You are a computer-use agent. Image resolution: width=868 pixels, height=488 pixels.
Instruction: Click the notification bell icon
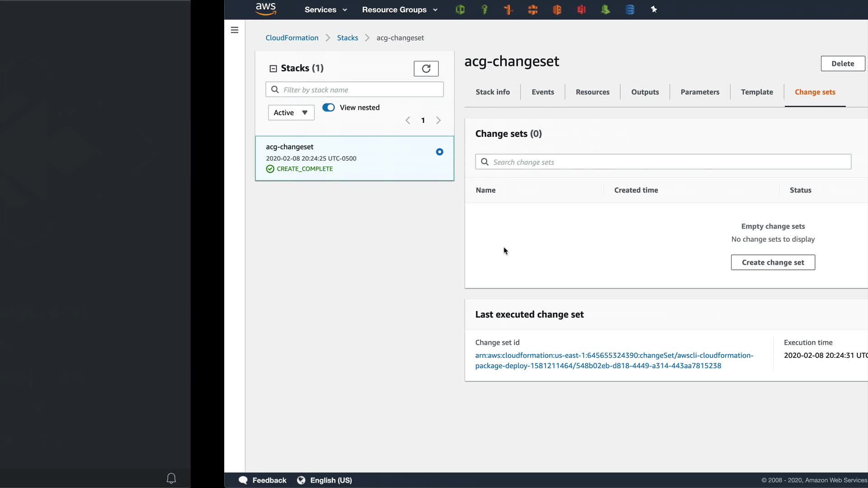pos(171,478)
